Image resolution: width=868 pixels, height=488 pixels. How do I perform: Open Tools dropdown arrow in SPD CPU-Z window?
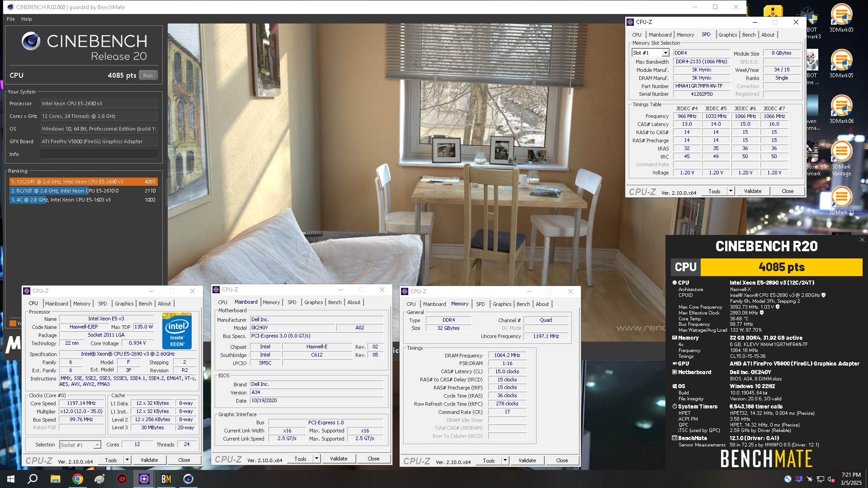click(731, 191)
